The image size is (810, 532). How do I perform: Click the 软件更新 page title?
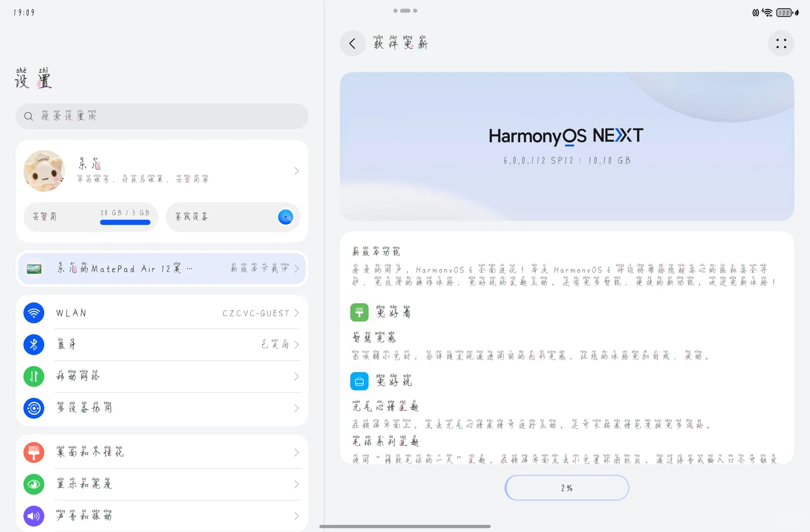[400, 43]
